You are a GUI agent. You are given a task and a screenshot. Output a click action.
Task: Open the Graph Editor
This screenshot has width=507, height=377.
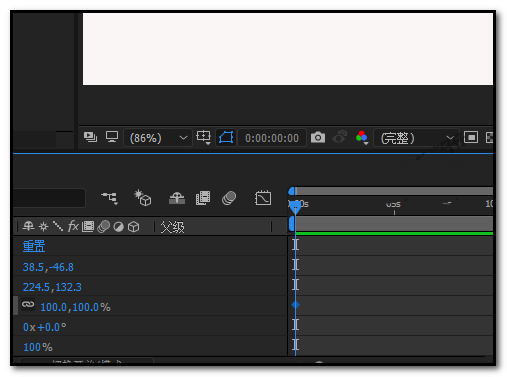tap(263, 198)
